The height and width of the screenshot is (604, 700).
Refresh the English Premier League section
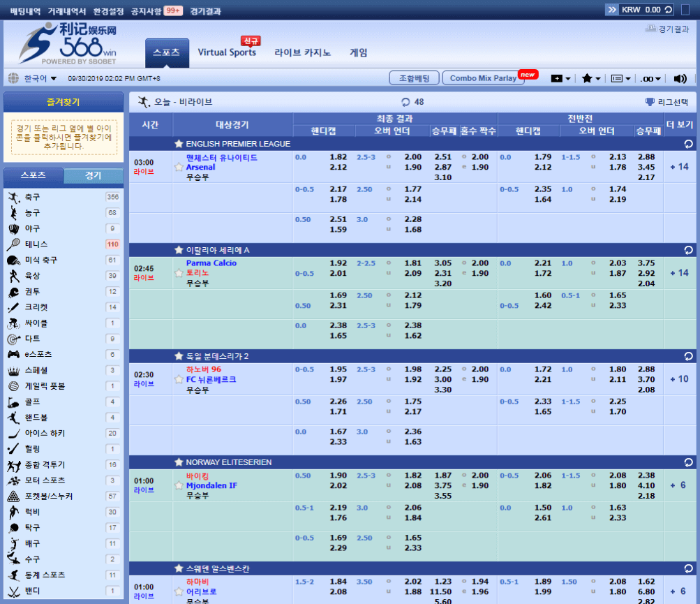click(688, 144)
